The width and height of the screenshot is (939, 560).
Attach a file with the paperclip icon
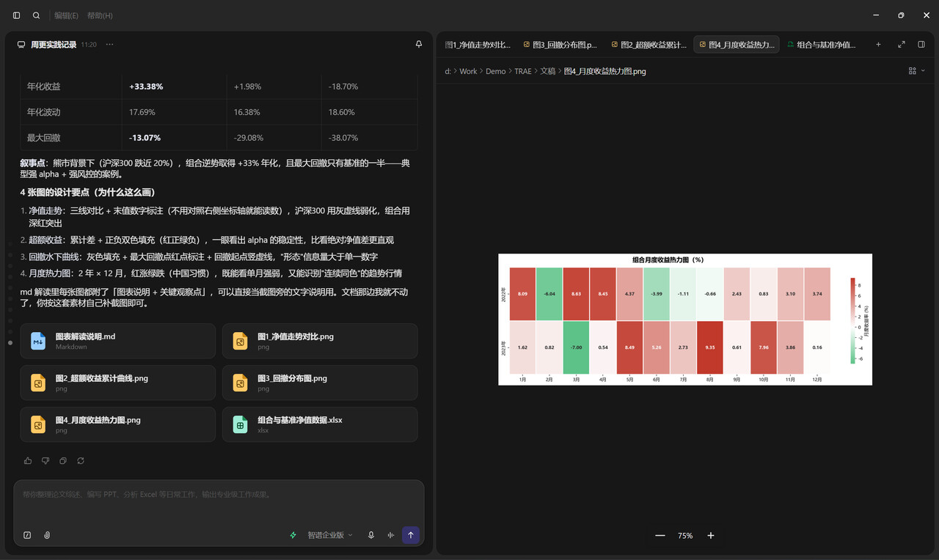(47, 535)
